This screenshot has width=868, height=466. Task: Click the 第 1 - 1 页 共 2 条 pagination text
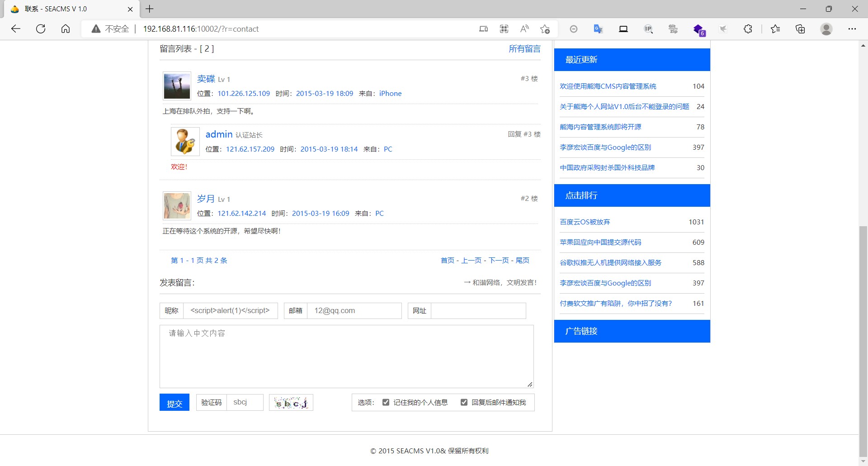199,261
